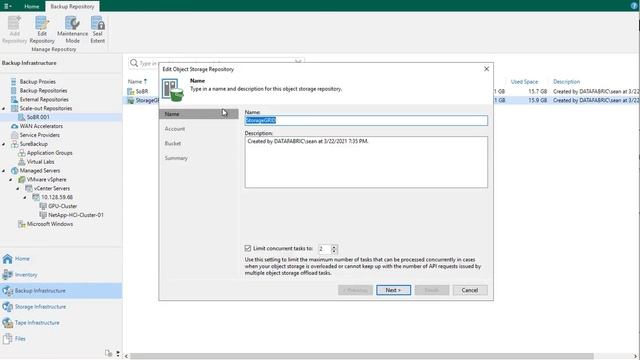
Task: Click the horizontal scrollbar at bottom
Action: tap(361, 356)
